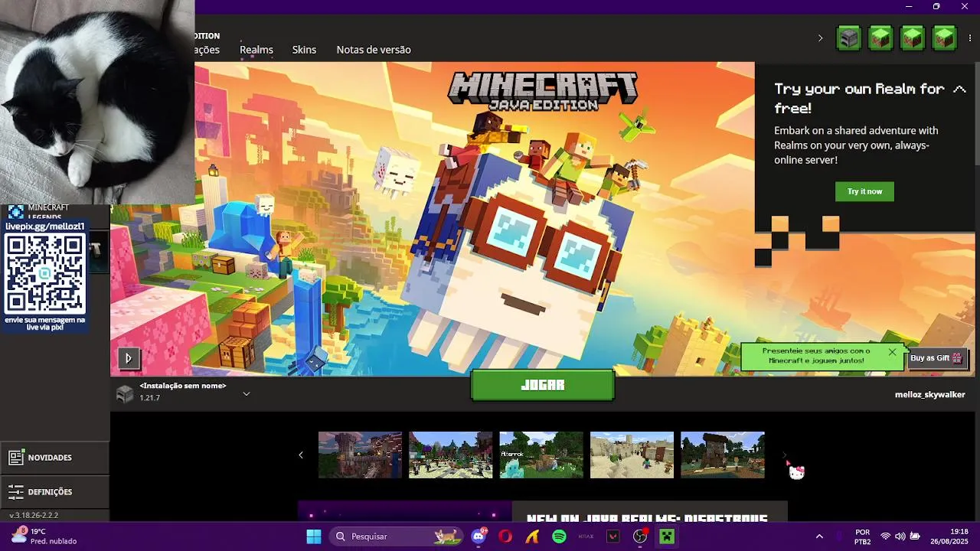This screenshot has width=980, height=551.
Task: Open the clock showing 19:18
Action: 949,536
